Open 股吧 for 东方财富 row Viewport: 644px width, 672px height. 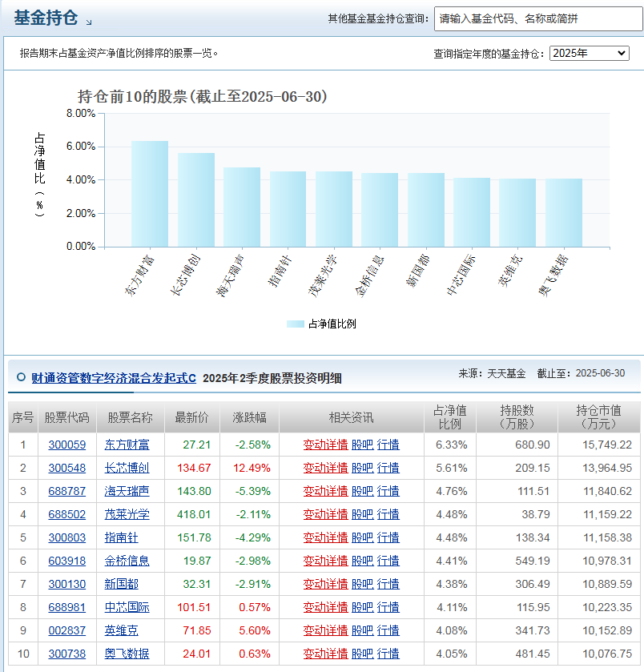[x=363, y=445]
